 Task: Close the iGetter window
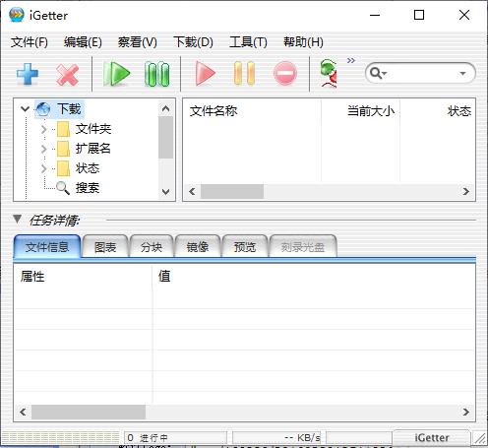(464, 15)
